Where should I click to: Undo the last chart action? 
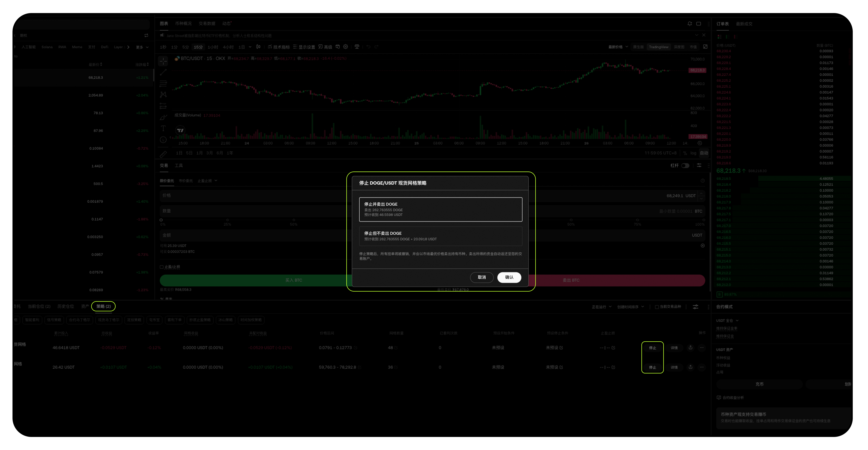point(368,47)
